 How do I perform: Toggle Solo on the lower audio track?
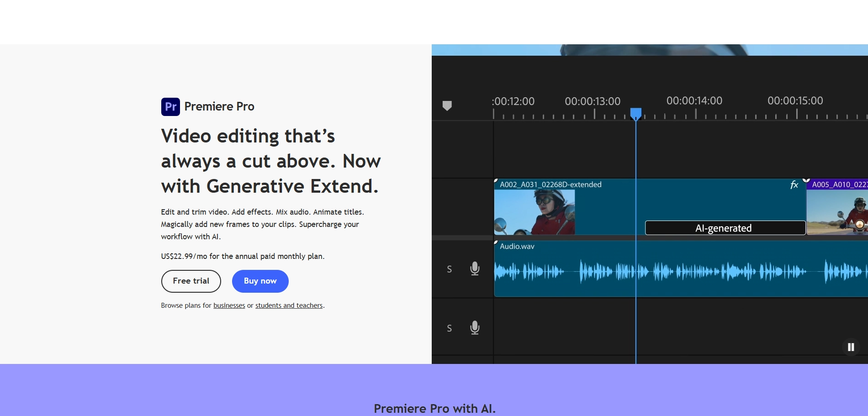(449, 328)
